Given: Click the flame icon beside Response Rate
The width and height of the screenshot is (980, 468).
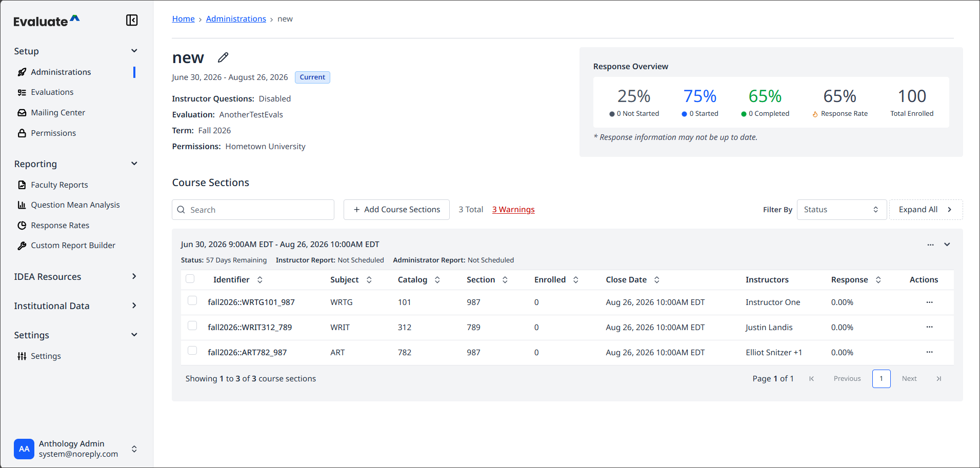Looking at the screenshot, I should pos(815,114).
